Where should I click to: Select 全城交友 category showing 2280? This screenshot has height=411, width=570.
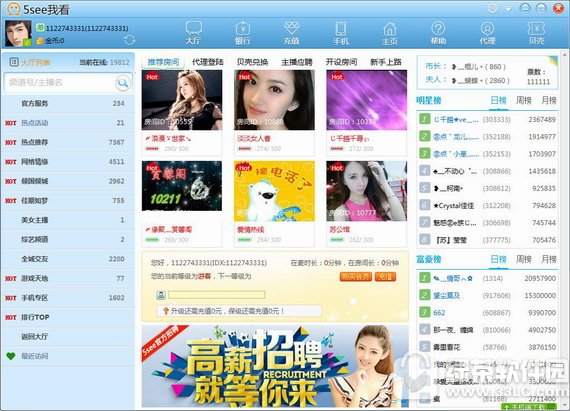click(x=68, y=259)
